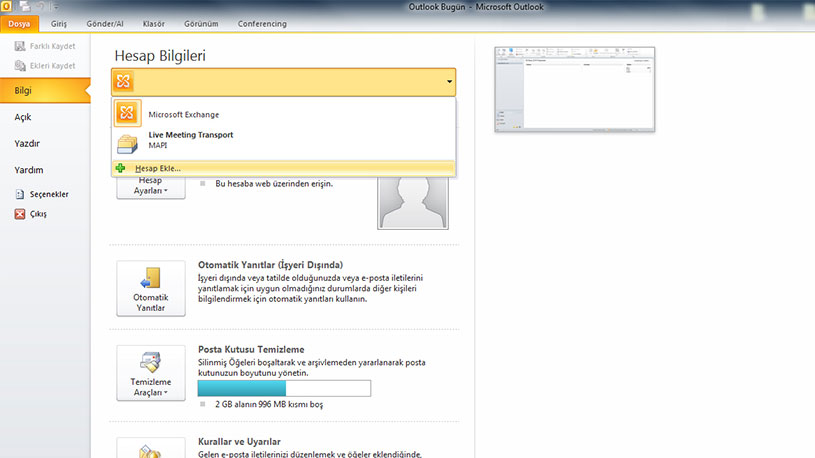Click Otomatik Yanıtlar (İşyeri Dışında) heading
Image resolution: width=815 pixels, height=458 pixels.
tap(270, 265)
